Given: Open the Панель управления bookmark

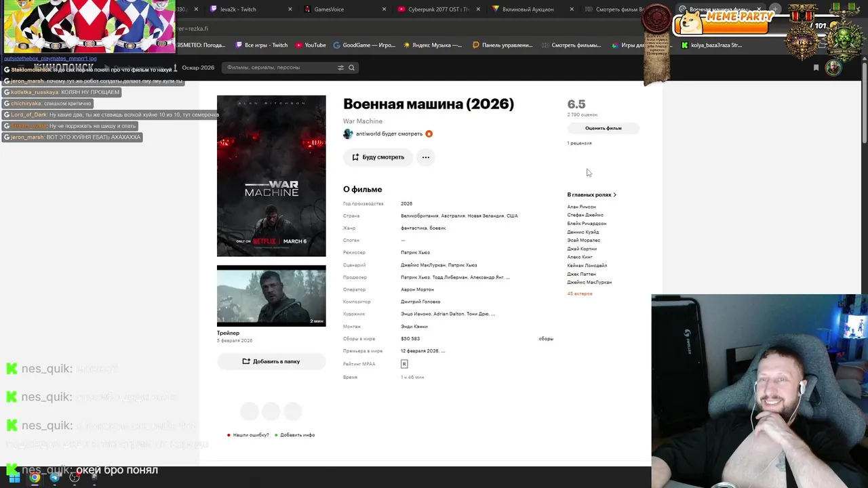Looking at the screenshot, I should (502, 45).
